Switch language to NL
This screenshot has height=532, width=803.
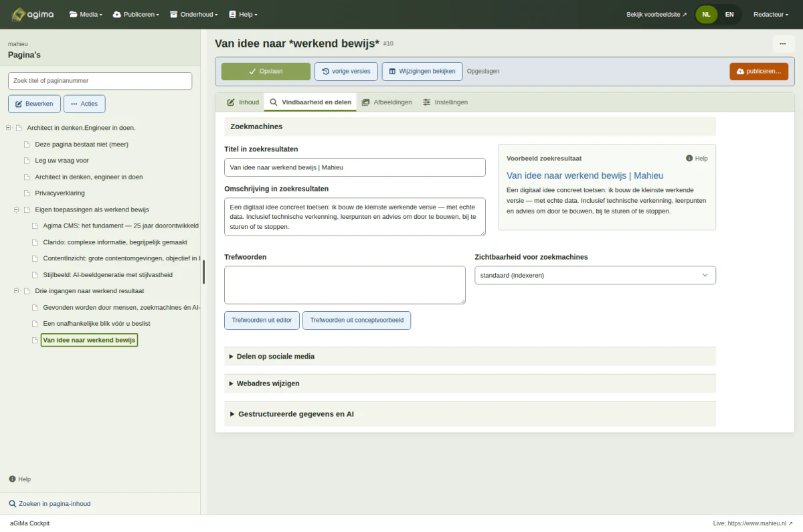point(706,14)
